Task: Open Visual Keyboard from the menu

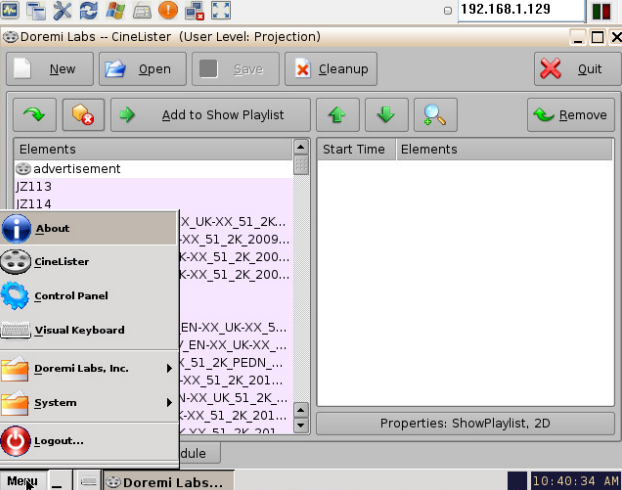Action: [88, 330]
